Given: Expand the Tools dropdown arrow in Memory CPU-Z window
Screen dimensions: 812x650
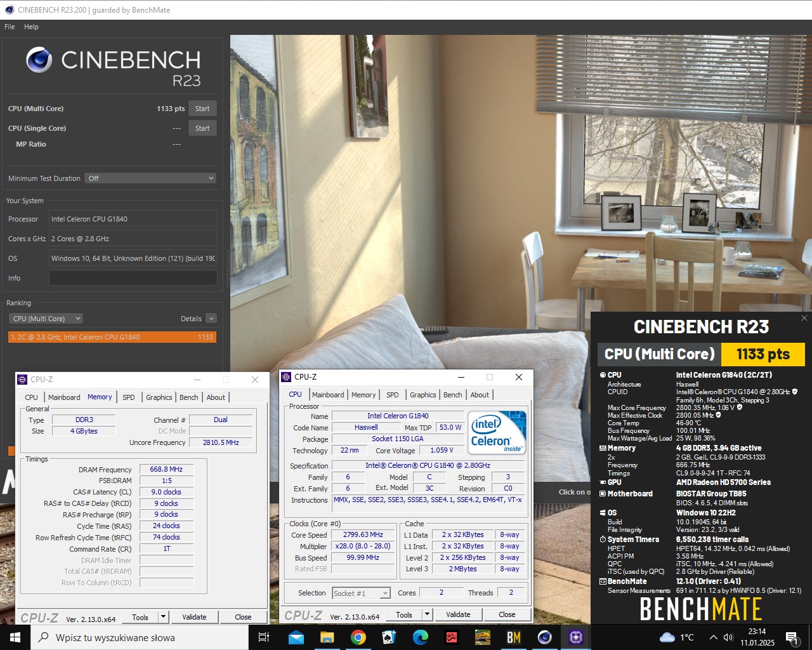Looking at the screenshot, I should click(x=163, y=617).
